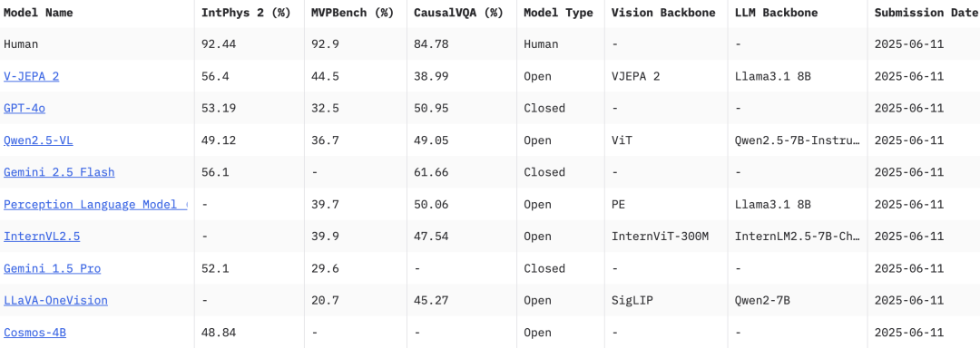This screenshot has height=348, width=980.
Task: Sort by Model Type column header
Action: click(x=558, y=13)
